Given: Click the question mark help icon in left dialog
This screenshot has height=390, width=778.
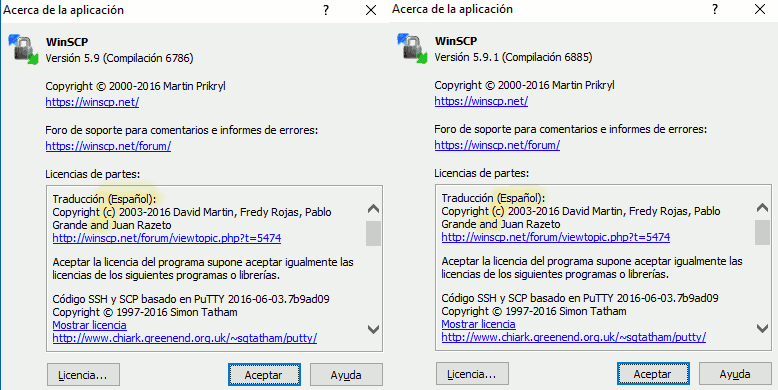Looking at the screenshot, I should [x=325, y=10].
